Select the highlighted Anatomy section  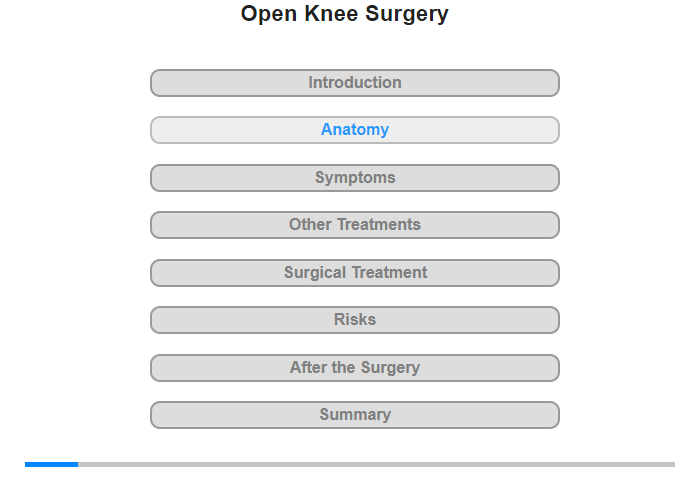click(x=354, y=130)
